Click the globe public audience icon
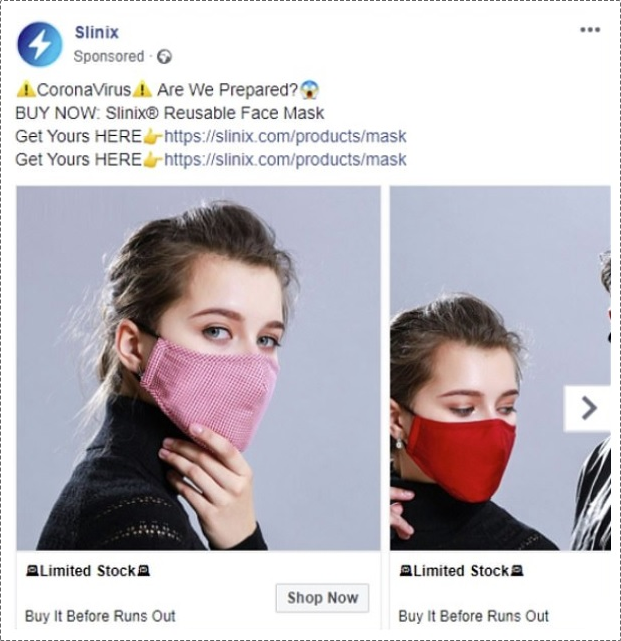 coord(164,57)
